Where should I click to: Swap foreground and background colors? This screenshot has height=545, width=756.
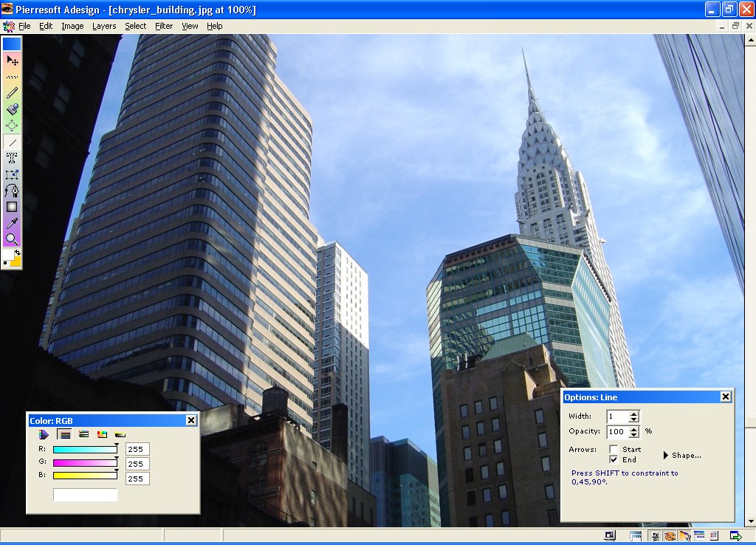pyautogui.click(x=18, y=253)
